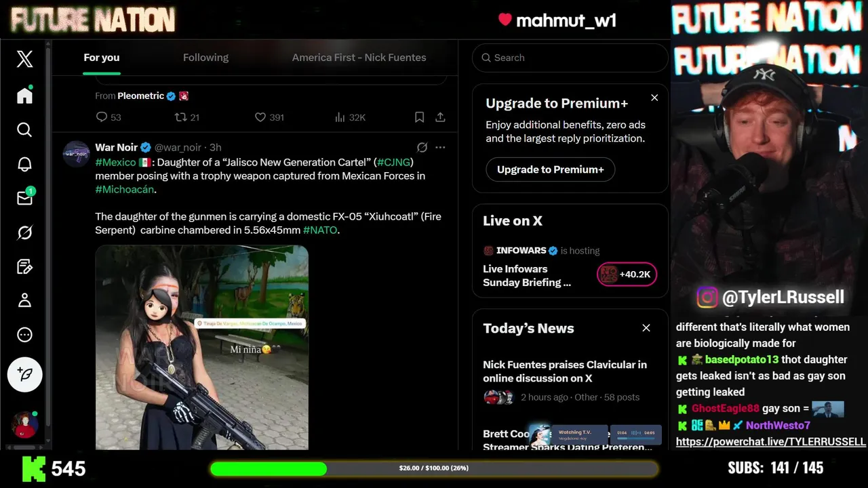
Task: Click the 3h timestamp on the War Noir post
Action: [215, 147]
